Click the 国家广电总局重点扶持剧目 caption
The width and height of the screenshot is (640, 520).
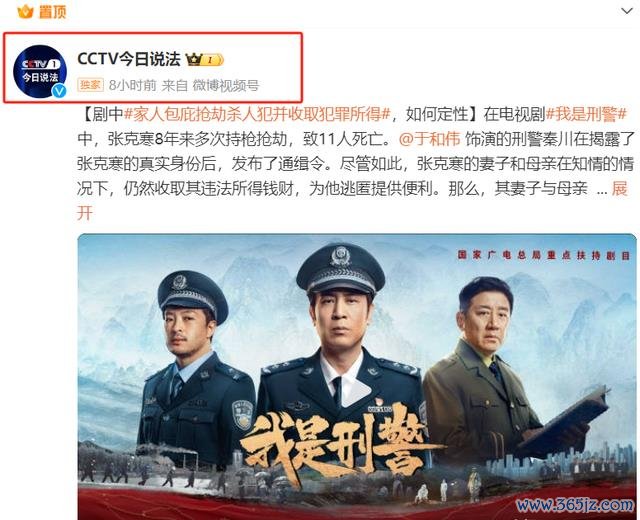pos(544,255)
